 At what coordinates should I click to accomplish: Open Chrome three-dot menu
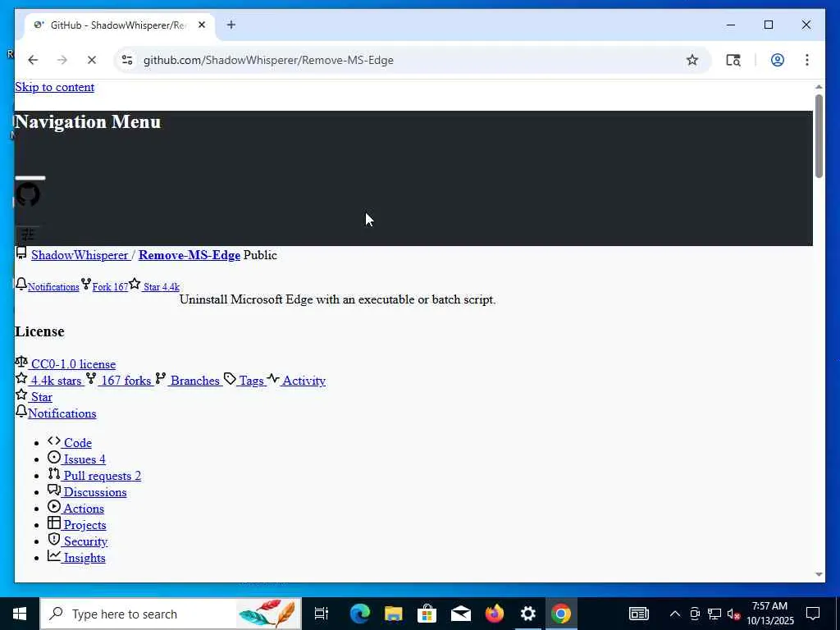pyautogui.click(x=807, y=60)
